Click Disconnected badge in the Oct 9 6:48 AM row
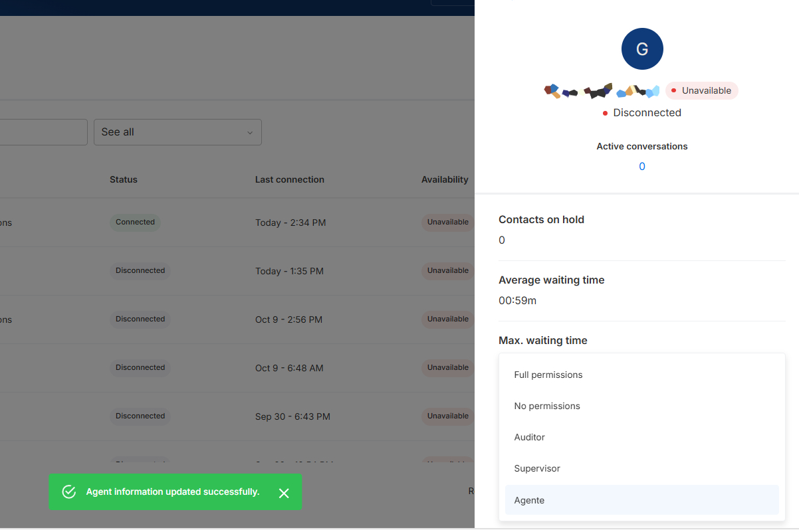The width and height of the screenshot is (799, 532). [140, 368]
